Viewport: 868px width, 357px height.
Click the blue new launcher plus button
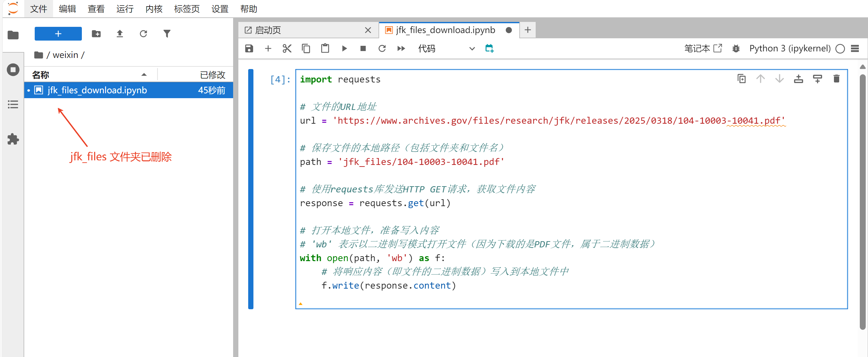(x=58, y=34)
